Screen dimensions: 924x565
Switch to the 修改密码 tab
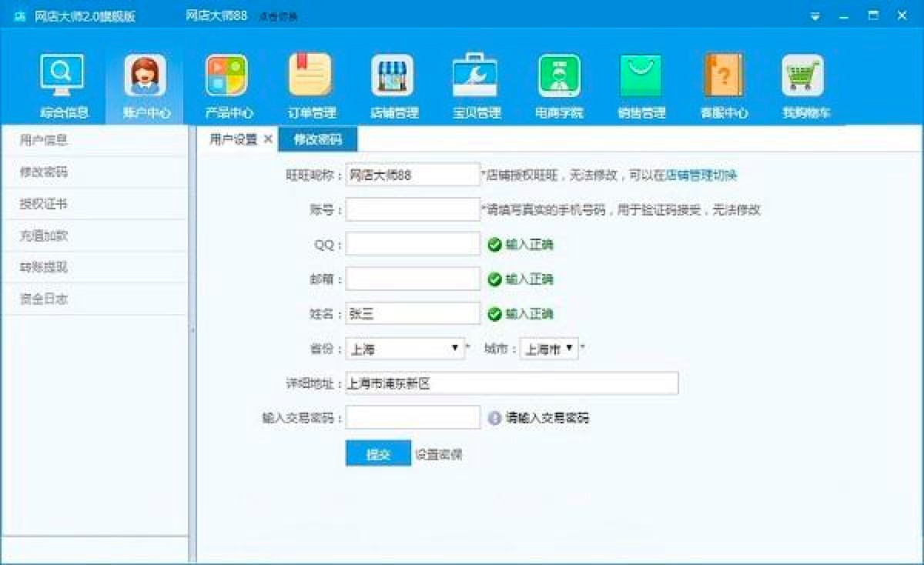pos(319,140)
